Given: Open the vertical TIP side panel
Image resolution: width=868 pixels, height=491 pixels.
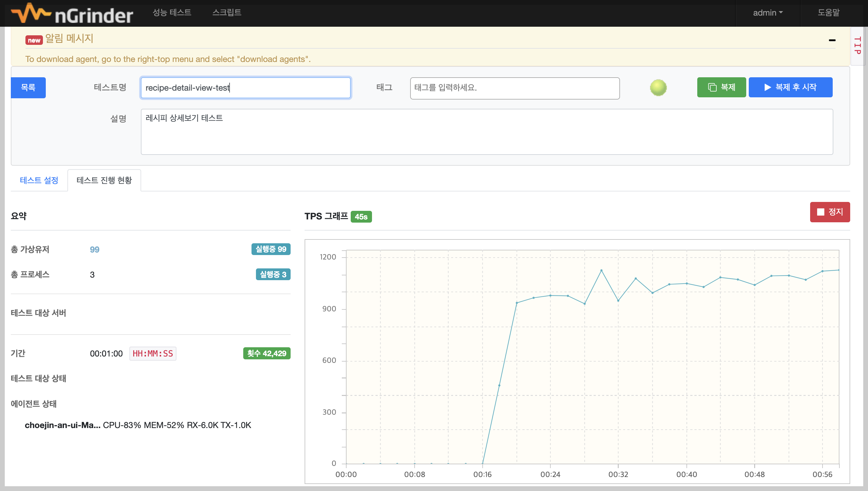Looking at the screenshot, I should click(858, 45).
